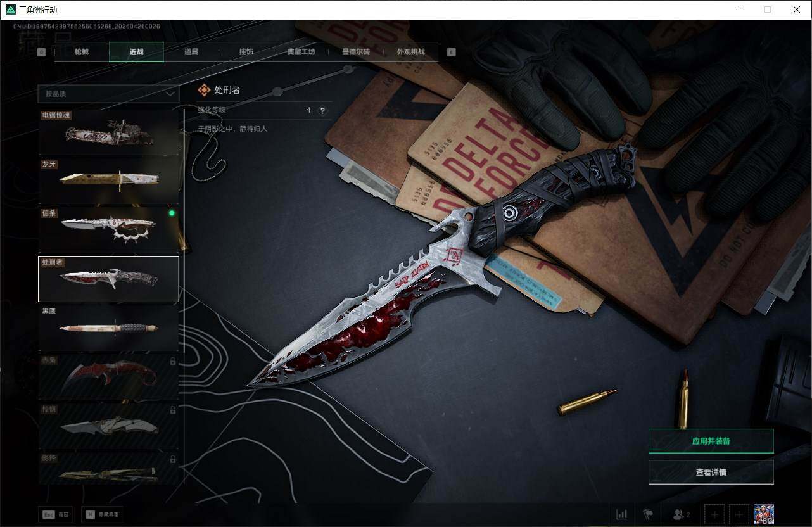
Task: Open the statistics bar chart icon
Action: pyautogui.click(x=622, y=514)
